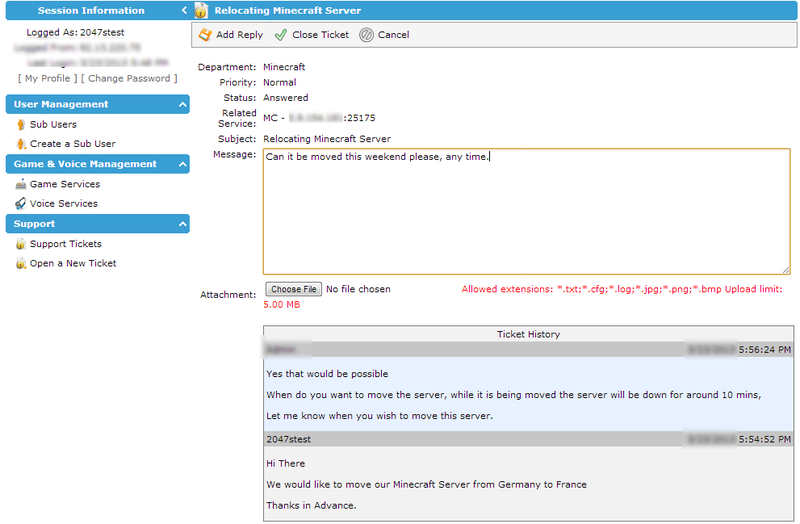Focus the Message text area
This screenshot has height=524, width=800.
tap(527, 212)
